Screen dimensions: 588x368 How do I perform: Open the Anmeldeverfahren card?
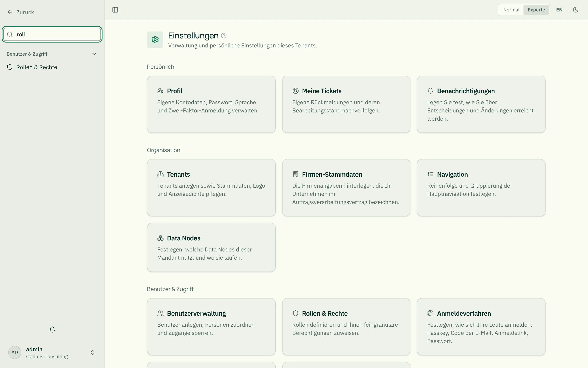(x=481, y=327)
